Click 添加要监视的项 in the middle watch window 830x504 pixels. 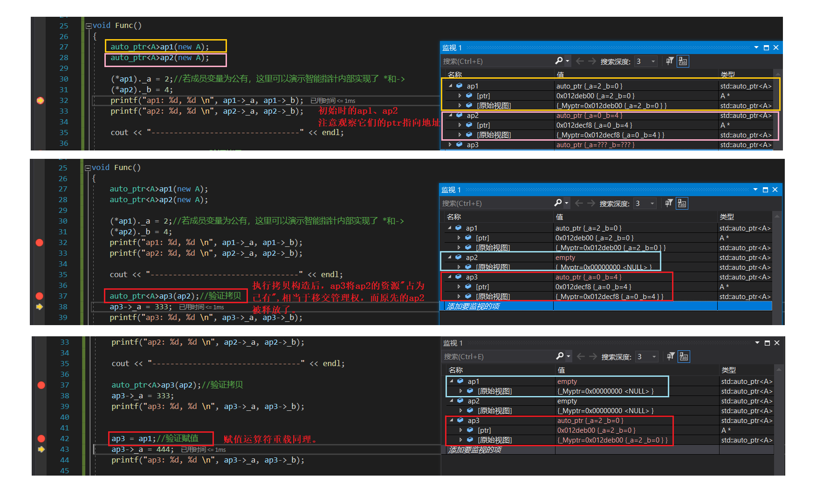click(x=473, y=306)
